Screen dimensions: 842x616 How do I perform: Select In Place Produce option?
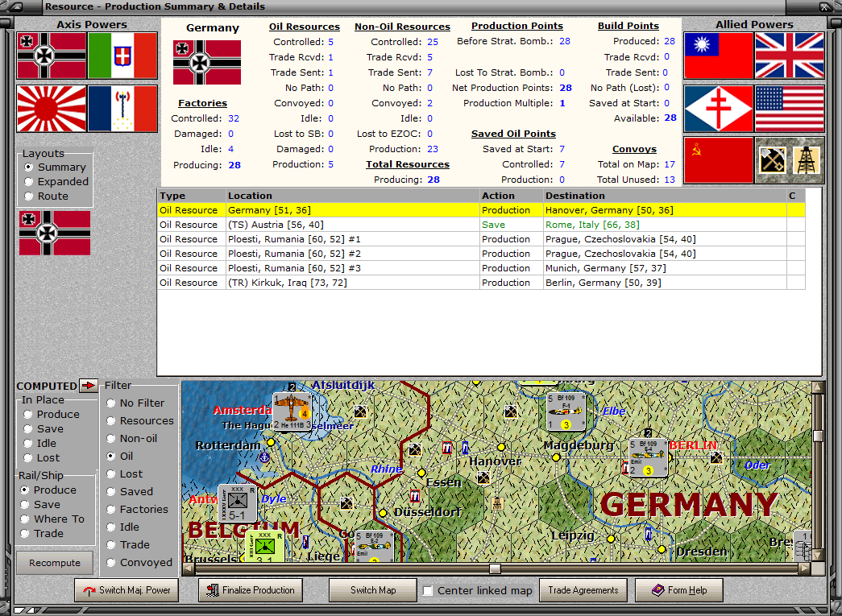(x=52, y=414)
